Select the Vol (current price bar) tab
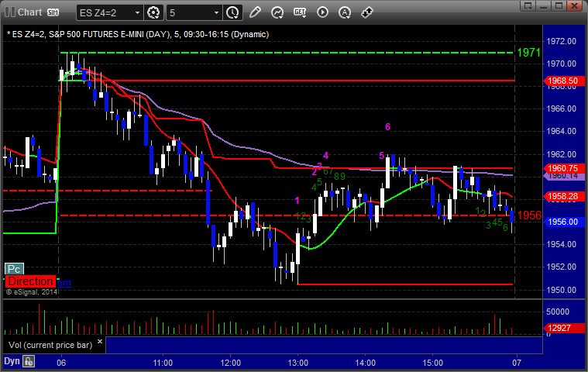This screenshot has height=372, width=588. (x=50, y=345)
